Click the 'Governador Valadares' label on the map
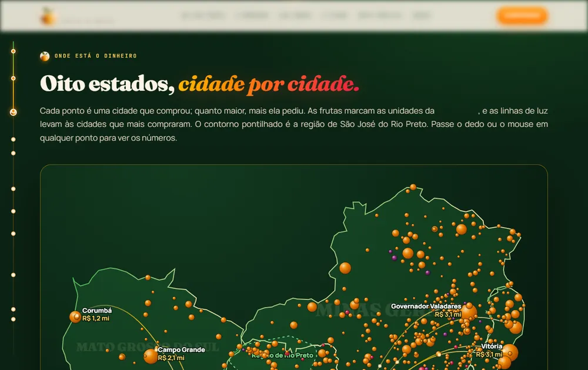588x370 pixels. (x=426, y=307)
